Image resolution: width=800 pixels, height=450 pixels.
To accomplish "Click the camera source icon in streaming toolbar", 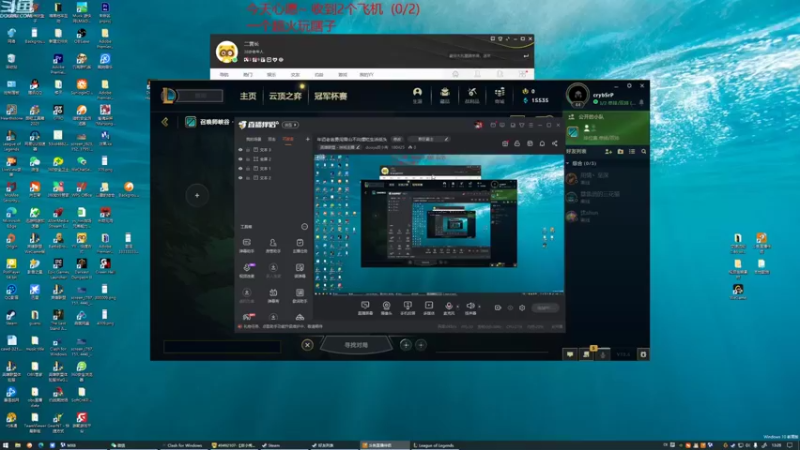I will [386, 307].
